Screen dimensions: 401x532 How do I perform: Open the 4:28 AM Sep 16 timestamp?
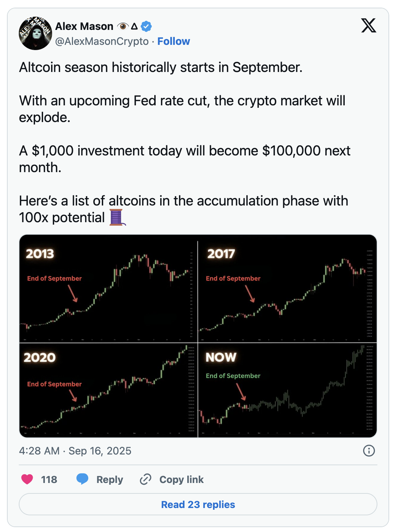click(75, 451)
